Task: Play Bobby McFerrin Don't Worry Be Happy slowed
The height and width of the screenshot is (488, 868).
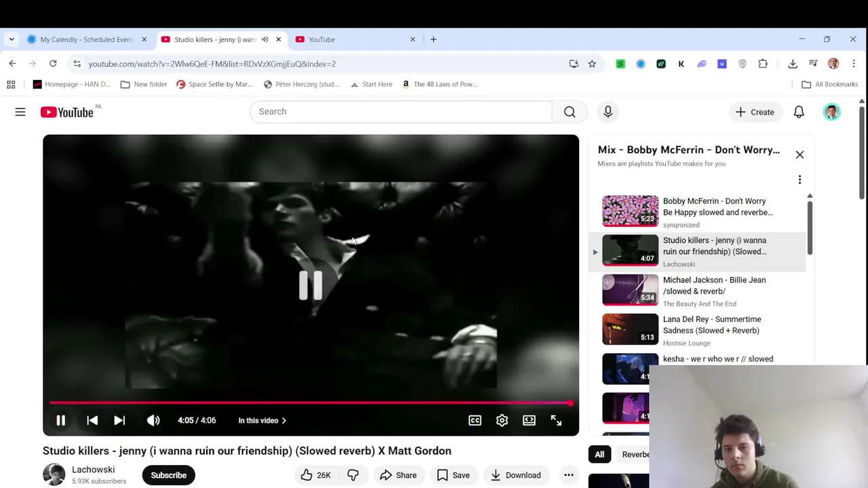Action: [698, 212]
